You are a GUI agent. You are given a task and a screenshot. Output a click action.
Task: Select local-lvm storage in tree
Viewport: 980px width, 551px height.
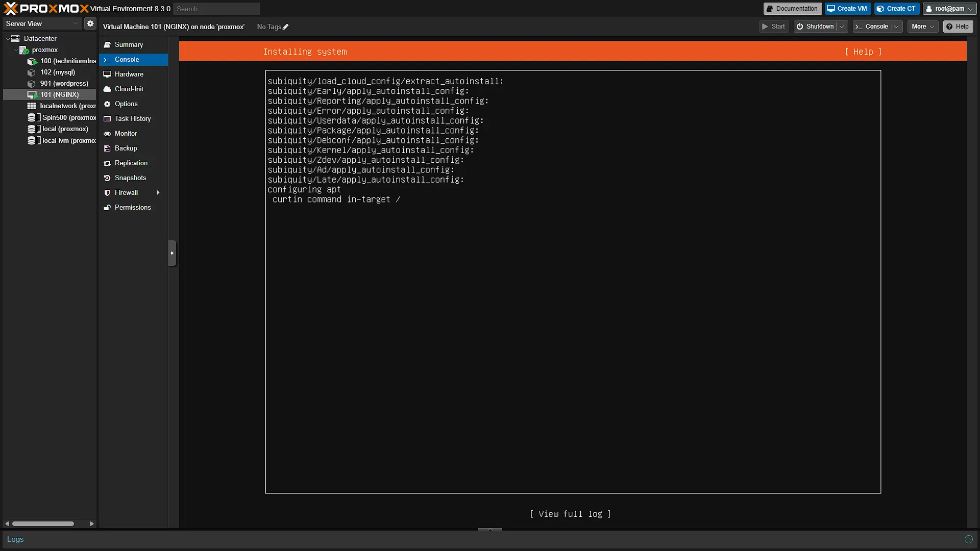61,141
